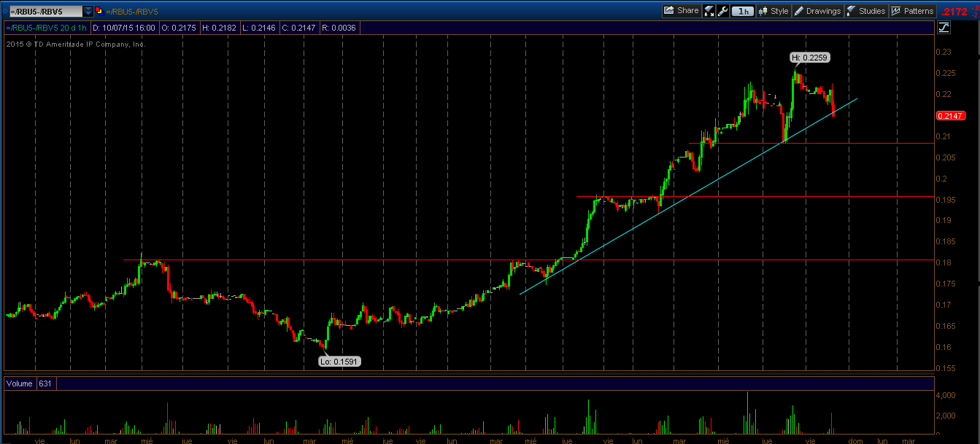This screenshot has height=444, width=980.
Task: Click the TD Ameritrade copyright text
Action: [77, 44]
